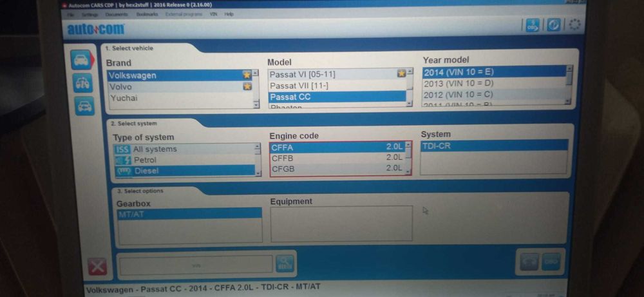Viewport: 644px width, 297px height.
Task: Open the Help menu
Action: point(229,14)
